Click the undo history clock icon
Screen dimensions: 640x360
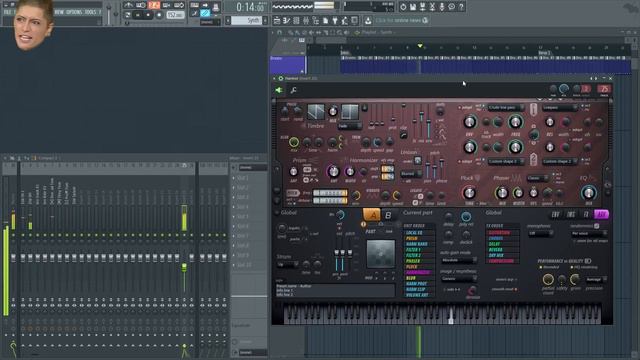point(403,7)
